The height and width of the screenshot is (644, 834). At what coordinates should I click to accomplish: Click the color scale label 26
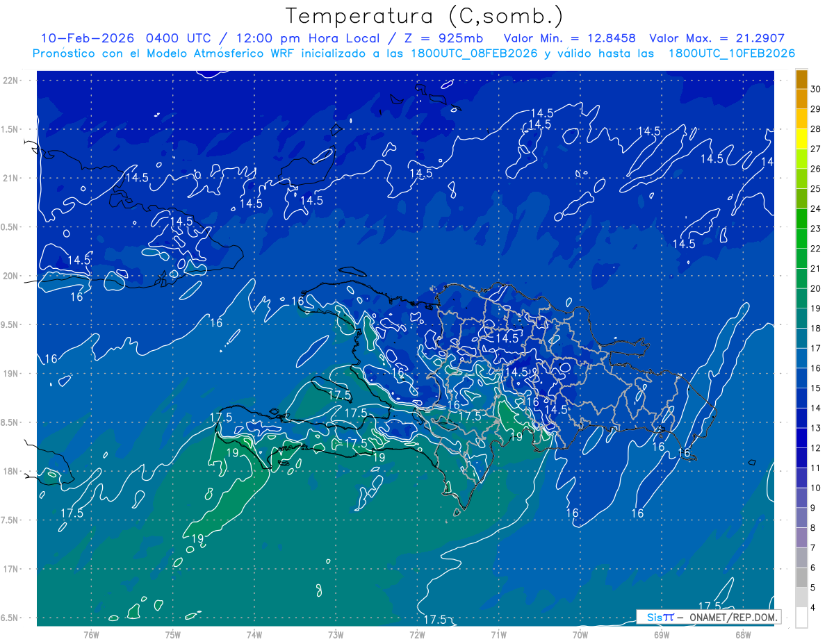point(816,168)
